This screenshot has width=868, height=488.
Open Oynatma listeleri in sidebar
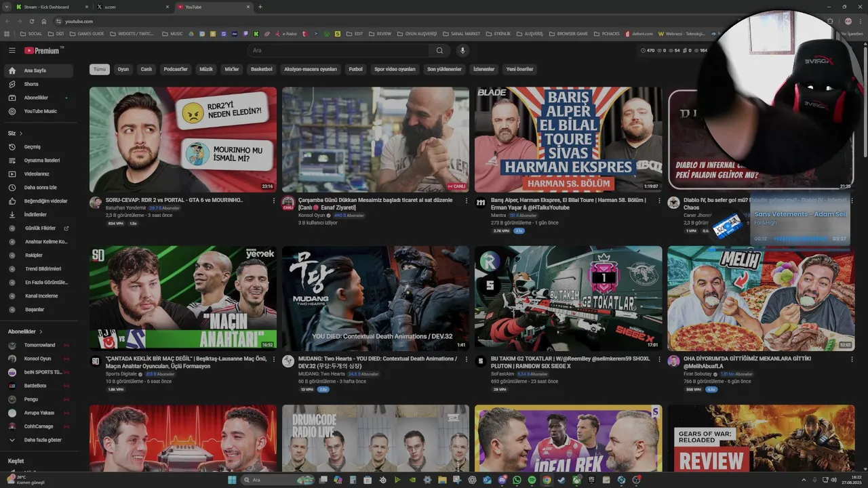coord(39,160)
